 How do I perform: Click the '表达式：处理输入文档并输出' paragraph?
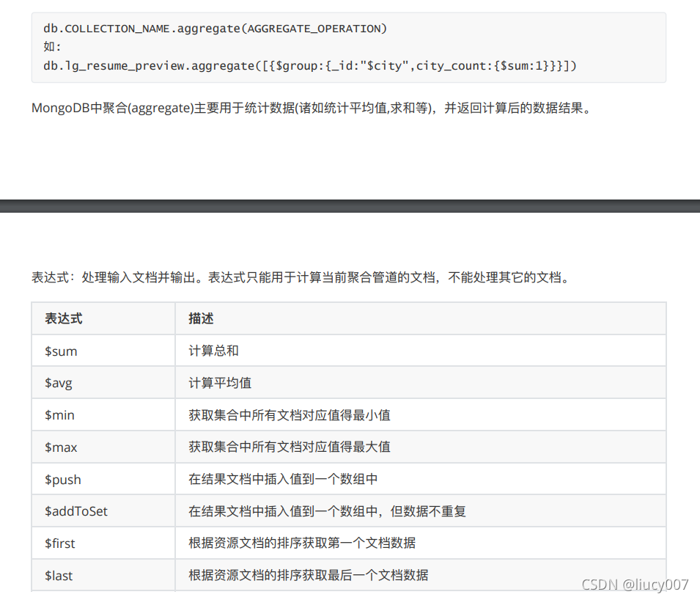(301, 277)
